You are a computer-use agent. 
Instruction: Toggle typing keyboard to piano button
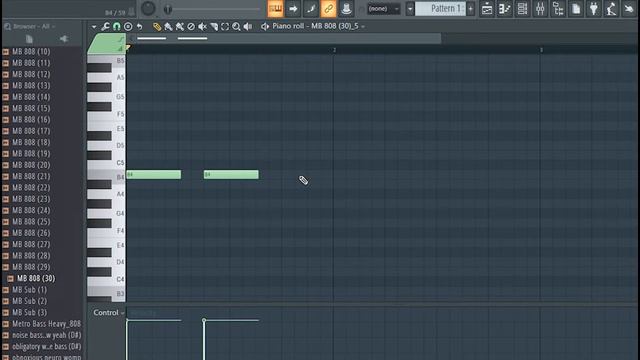(276, 9)
